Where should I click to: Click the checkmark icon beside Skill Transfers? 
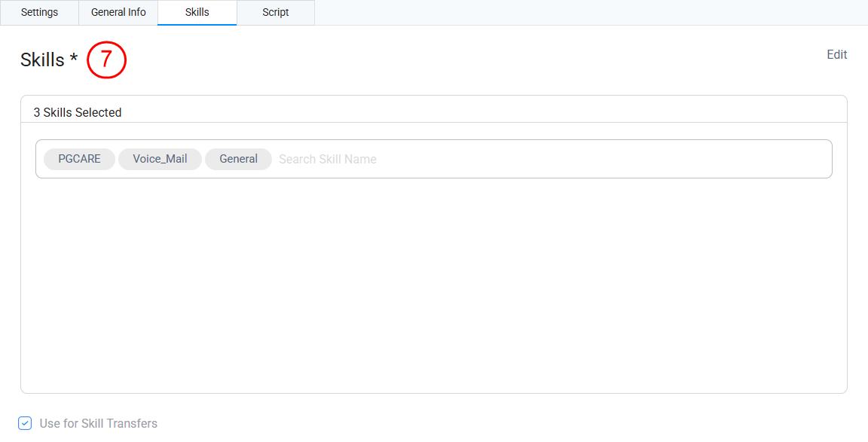(x=25, y=423)
